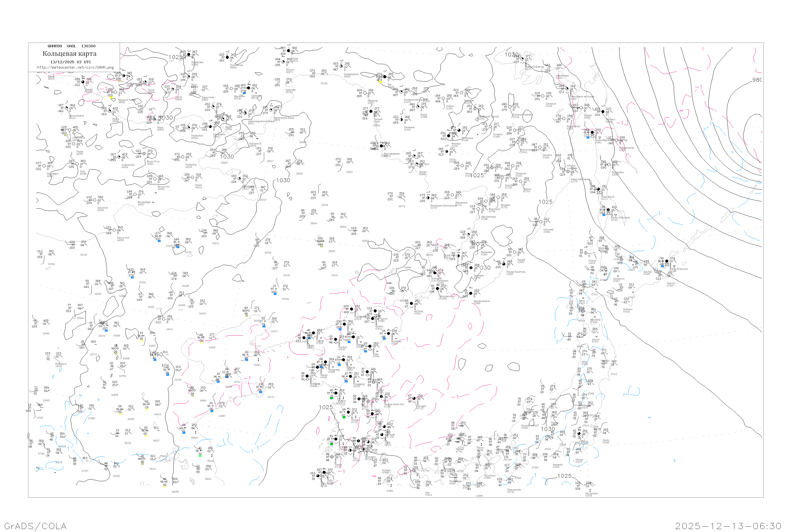Click the meteocenter.net URL in the legend box

click(75, 68)
